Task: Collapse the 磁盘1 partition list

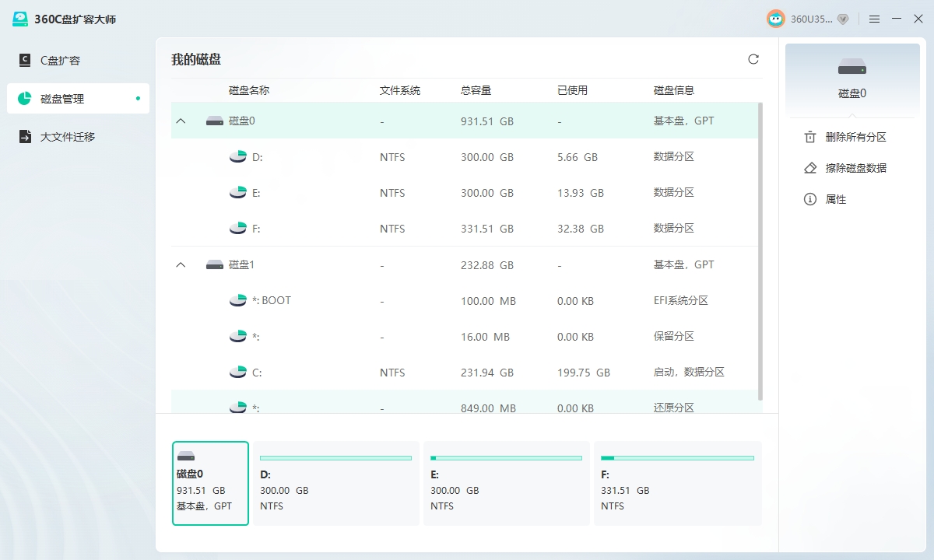Action: pos(181,265)
